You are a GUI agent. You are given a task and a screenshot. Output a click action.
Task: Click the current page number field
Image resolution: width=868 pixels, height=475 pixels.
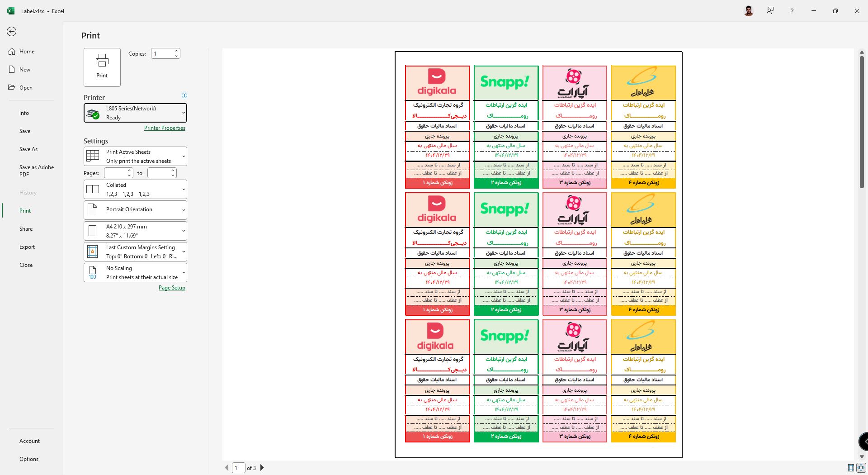(238, 468)
